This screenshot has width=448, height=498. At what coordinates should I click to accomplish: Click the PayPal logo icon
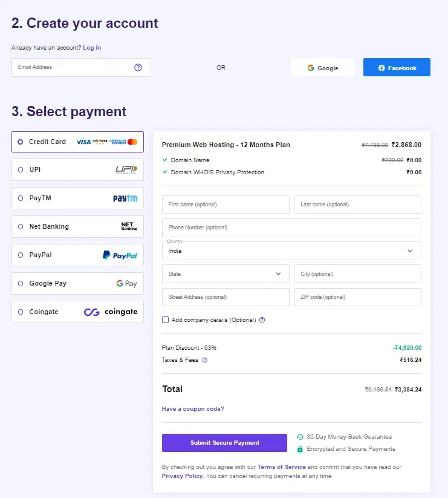pos(120,255)
